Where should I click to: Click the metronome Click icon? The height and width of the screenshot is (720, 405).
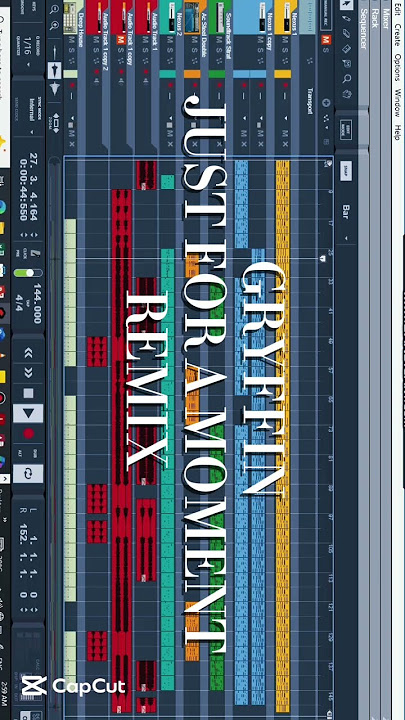click(34, 254)
